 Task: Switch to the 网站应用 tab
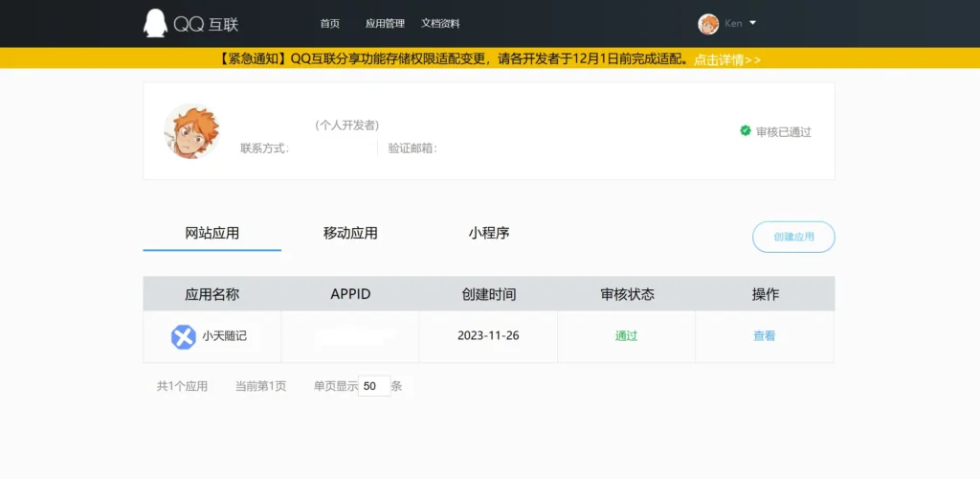[x=212, y=234]
